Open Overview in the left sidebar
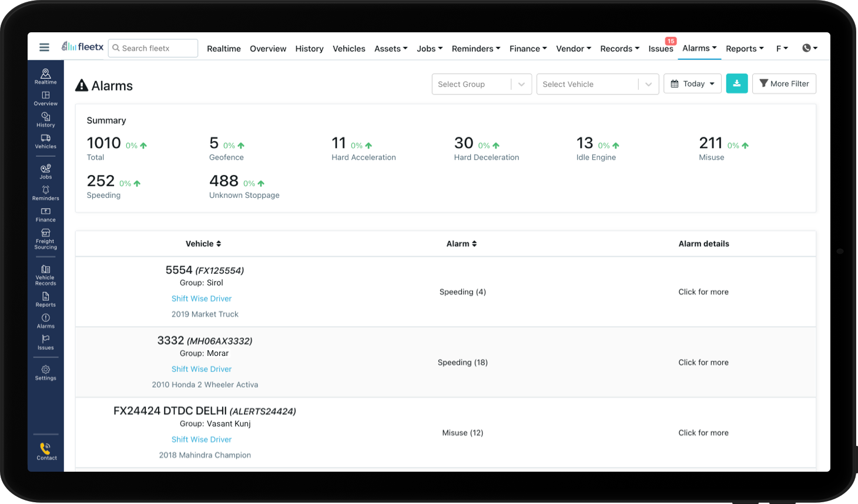 (46, 98)
